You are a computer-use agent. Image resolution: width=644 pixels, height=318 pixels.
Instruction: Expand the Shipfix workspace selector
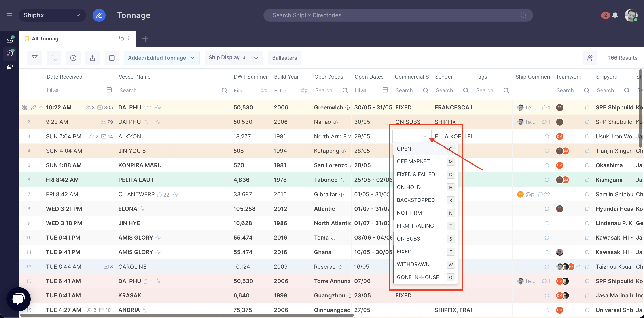click(x=52, y=15)
